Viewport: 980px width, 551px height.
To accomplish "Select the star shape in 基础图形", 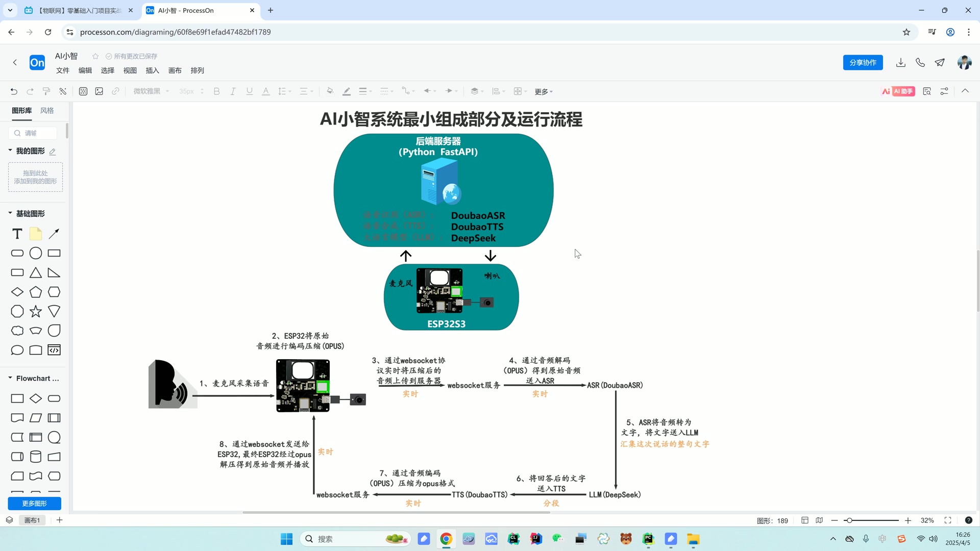I will [x=36, y=311].
